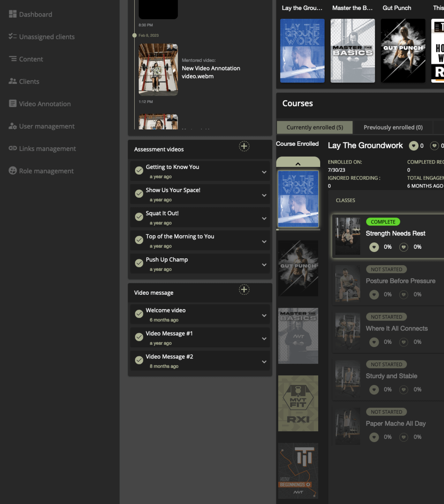Open the Sturdy and Stable class

point(388,379)
